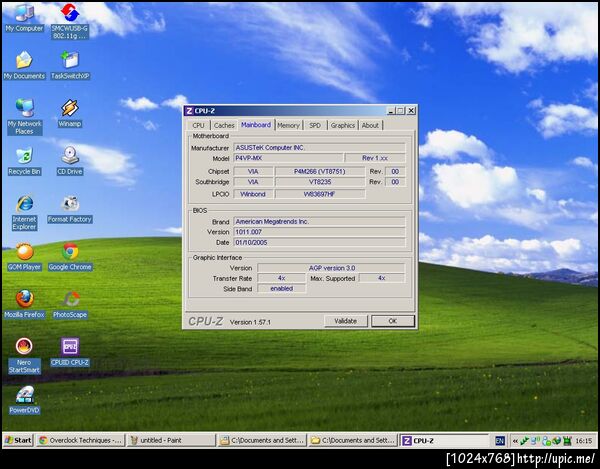Open the second C:\Documents and Sett... taskbar folder

tap(353, 440)
